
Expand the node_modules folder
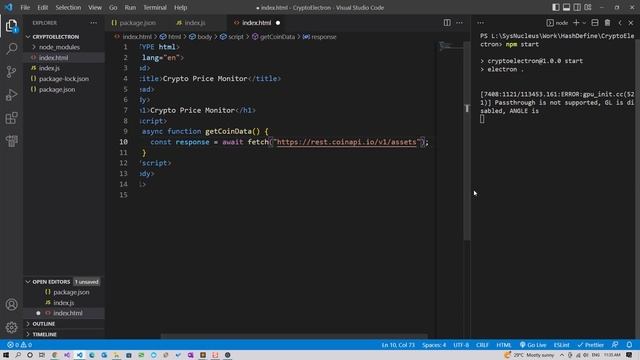coord(59,47)
